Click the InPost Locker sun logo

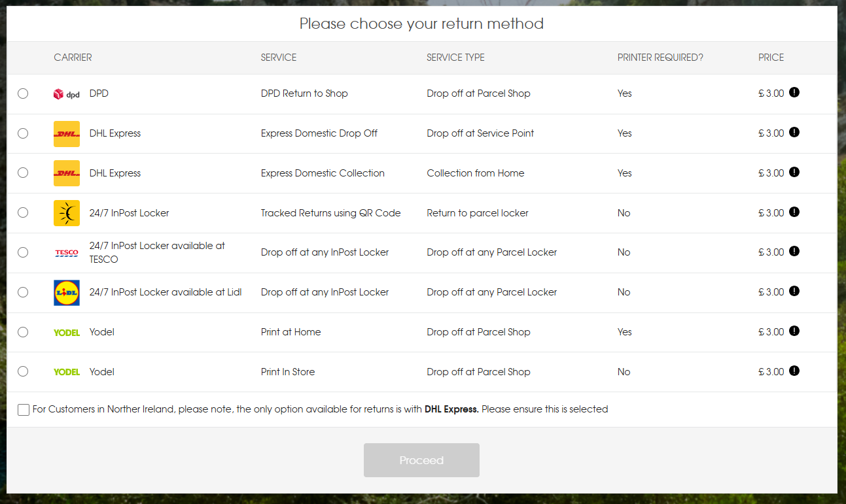66,213
